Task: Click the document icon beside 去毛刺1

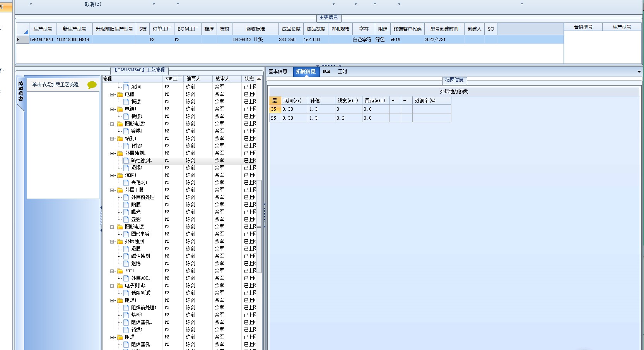Action: point(126,182)
